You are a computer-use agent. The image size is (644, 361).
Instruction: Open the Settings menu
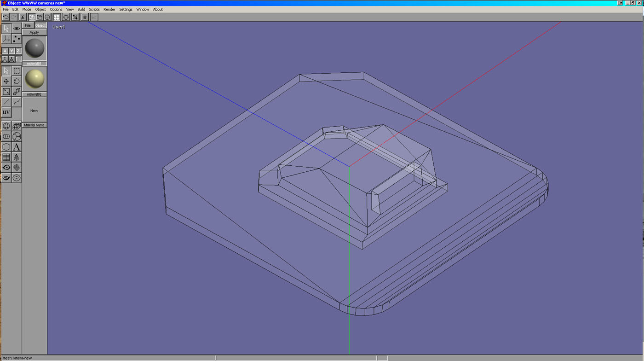coord(126,9)
